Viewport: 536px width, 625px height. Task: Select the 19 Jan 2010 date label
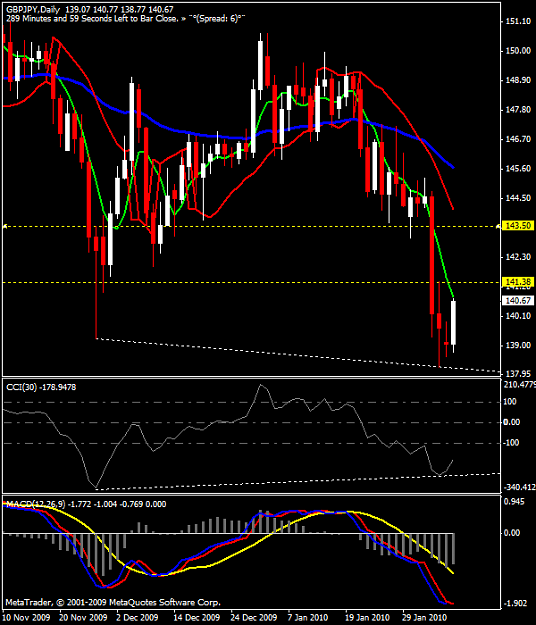367,617
